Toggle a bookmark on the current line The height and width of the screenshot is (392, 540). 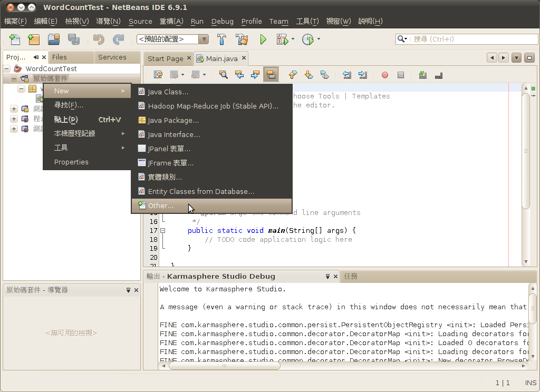coord(324,74)
